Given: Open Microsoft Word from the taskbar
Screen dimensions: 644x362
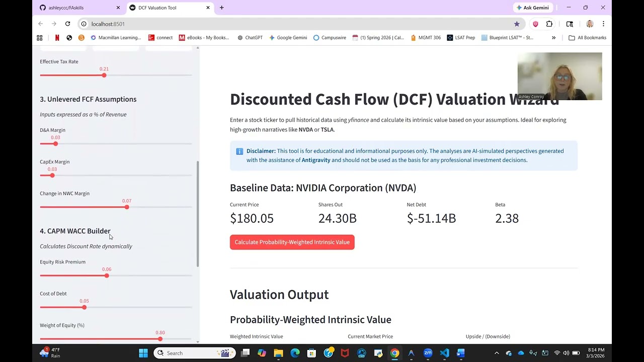Looking at the screenshot, I should pyautogui.click(x=461, y=353).
